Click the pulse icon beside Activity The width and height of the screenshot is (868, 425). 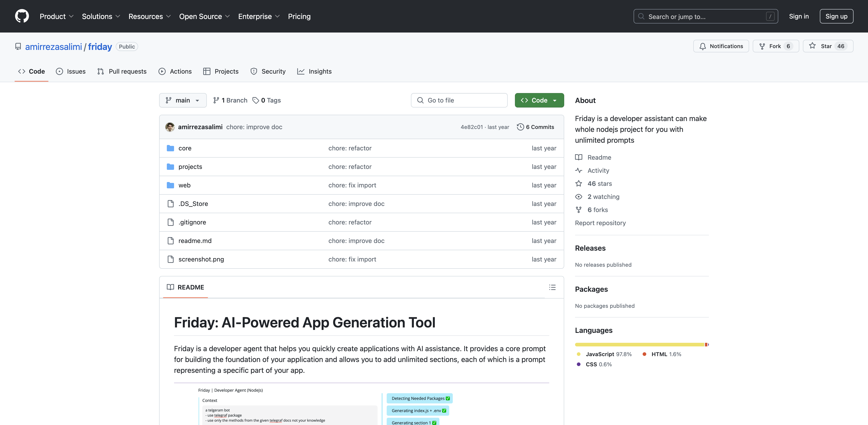pos(579,170)
